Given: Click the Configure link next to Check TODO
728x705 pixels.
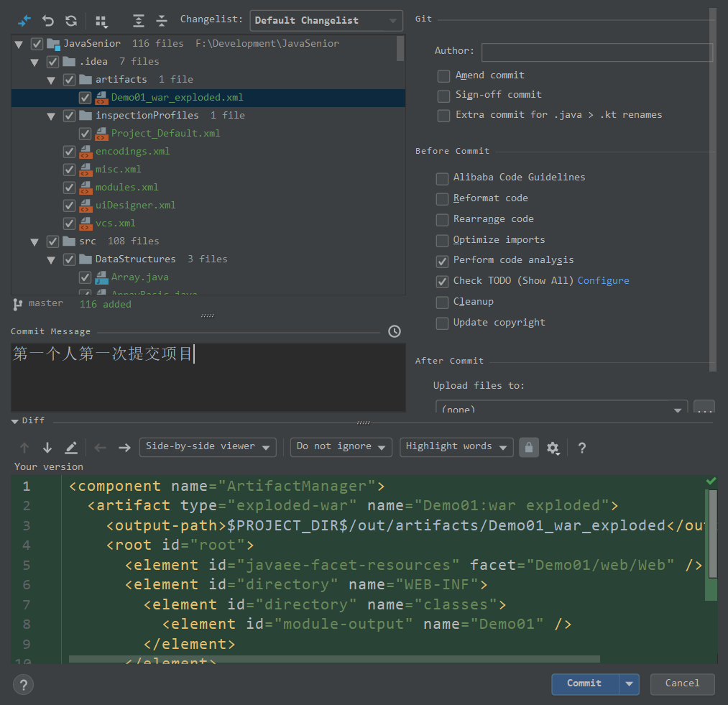Looking at the screenshot, I should click(x=603, y=281).
